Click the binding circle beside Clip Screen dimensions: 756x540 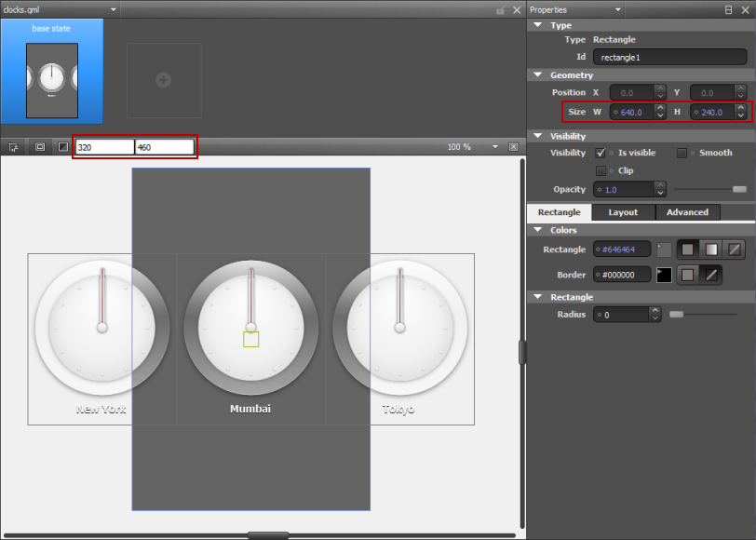(x=612, y=170)
